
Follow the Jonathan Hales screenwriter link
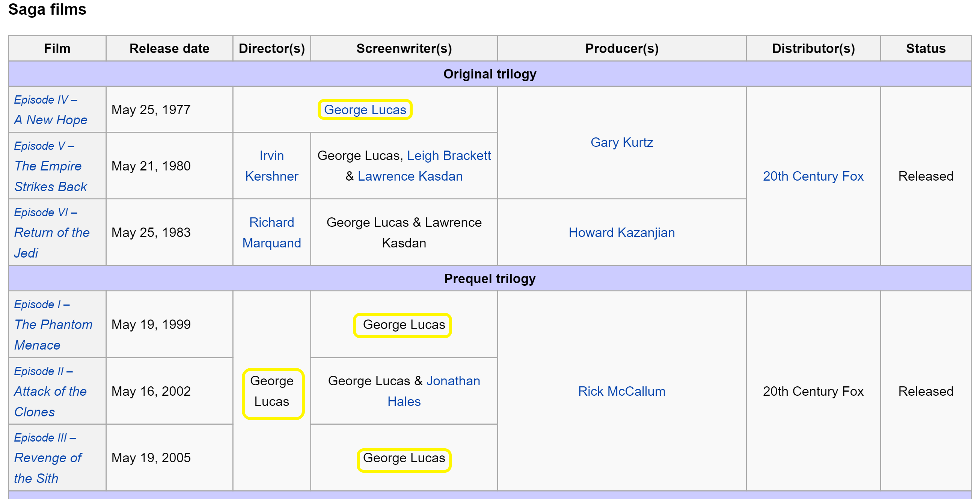point(434,391)
